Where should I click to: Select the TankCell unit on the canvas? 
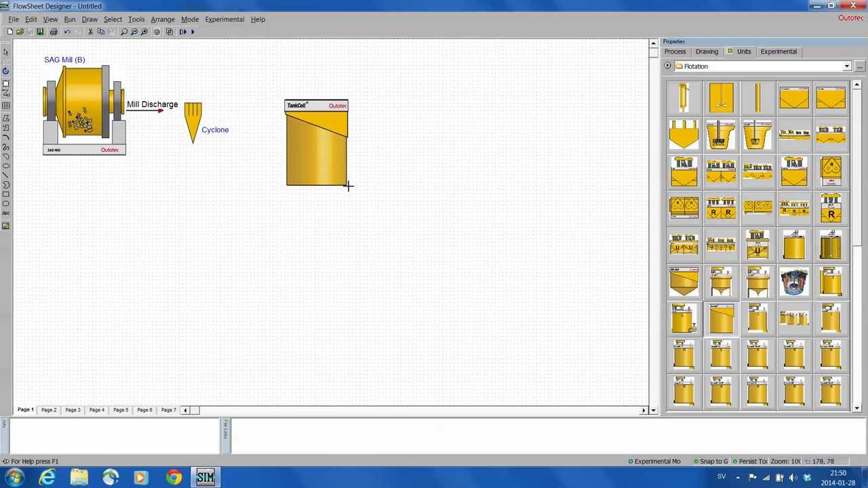coord(317,142)
